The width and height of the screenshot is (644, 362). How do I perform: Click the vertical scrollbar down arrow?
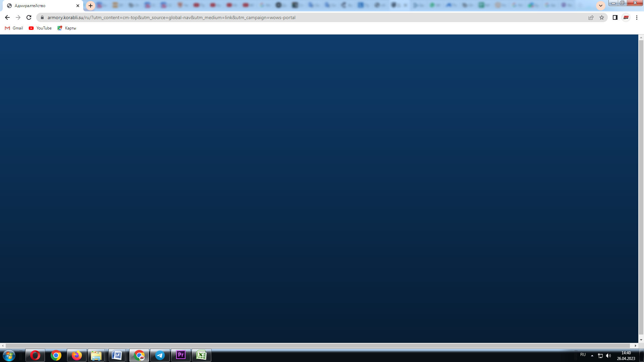pos(641,340)
